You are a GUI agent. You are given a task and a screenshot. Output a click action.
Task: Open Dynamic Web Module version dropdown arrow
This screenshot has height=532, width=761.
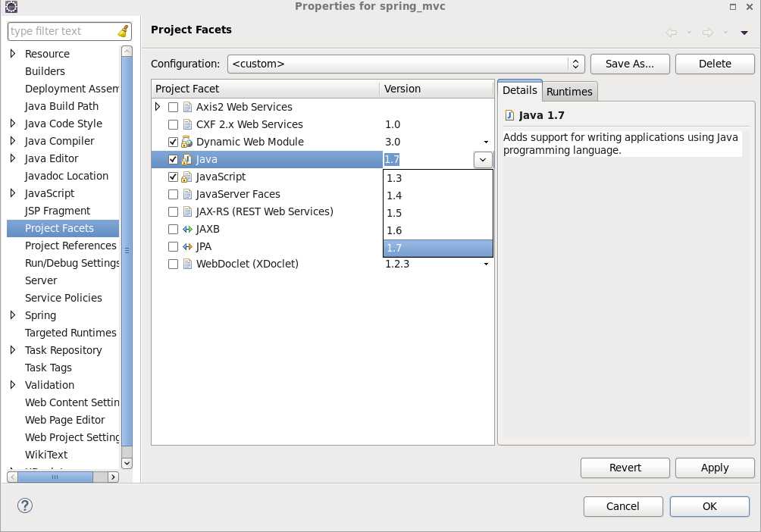click(x=486, y=142)
